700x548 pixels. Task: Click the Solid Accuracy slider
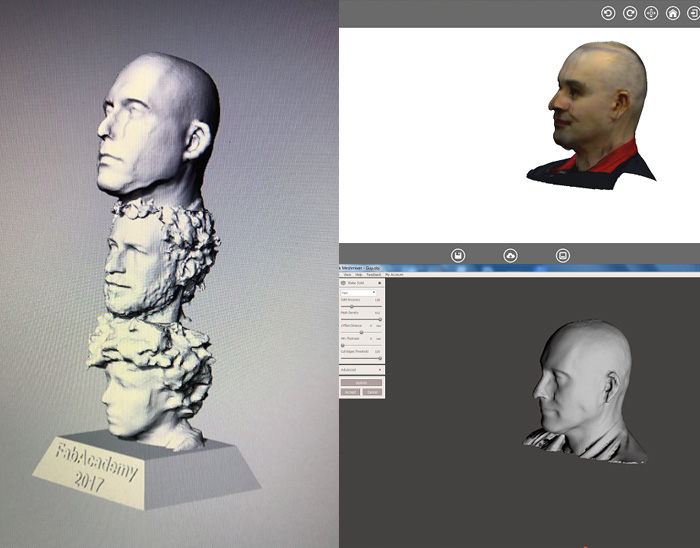click(x=361, y=306)
